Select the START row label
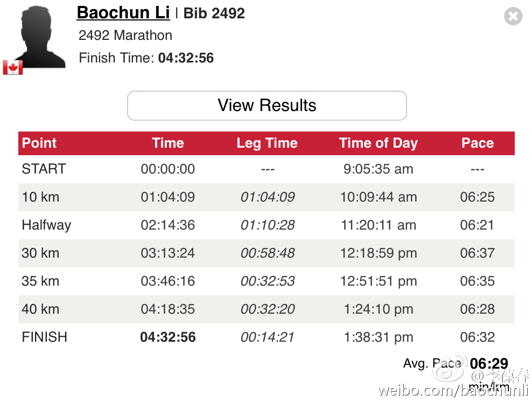 (44, 169)
